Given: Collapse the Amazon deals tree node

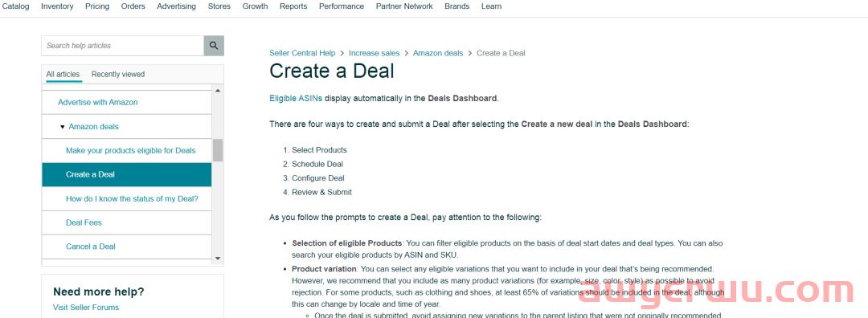Looking at the screenshot, I should coord(63,127).
